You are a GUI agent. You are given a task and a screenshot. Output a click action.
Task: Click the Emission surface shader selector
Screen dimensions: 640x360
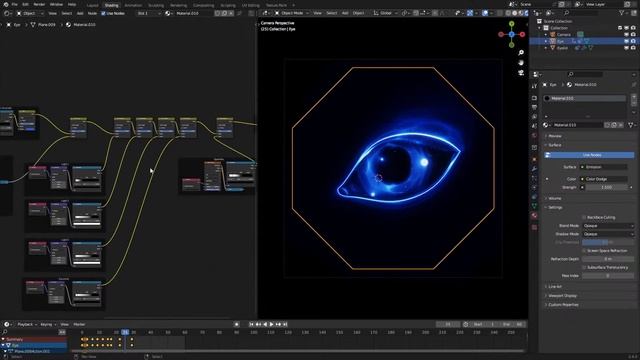604,167
